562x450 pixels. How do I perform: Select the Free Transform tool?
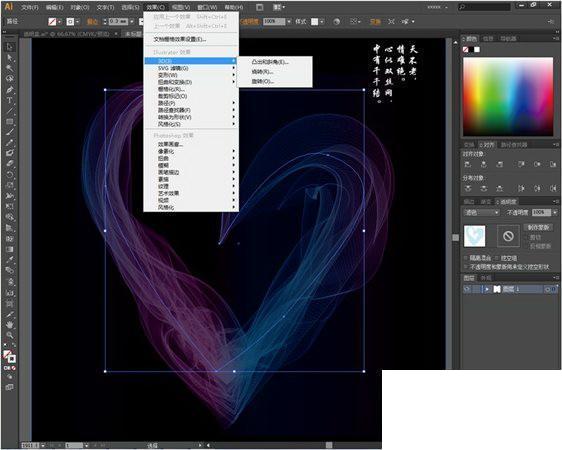[x=9, y=206]
